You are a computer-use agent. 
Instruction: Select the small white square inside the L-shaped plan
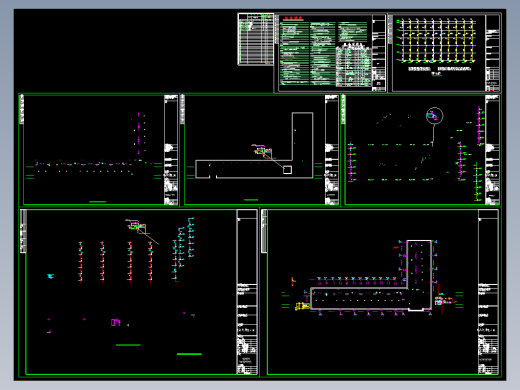287,170
